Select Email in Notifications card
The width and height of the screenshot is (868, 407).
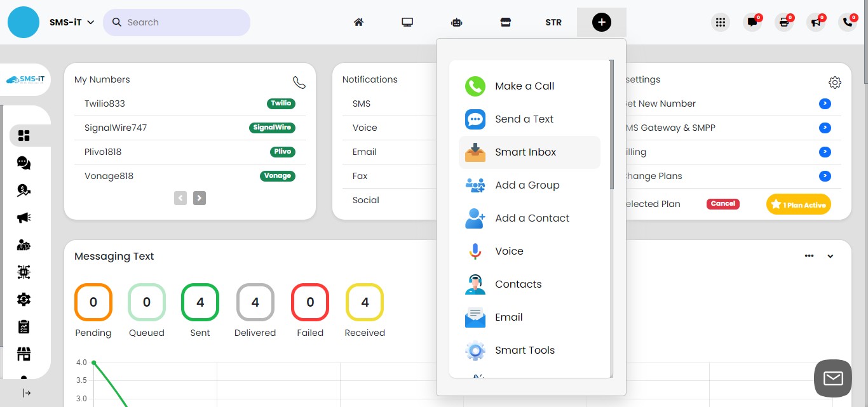point(365,152)
